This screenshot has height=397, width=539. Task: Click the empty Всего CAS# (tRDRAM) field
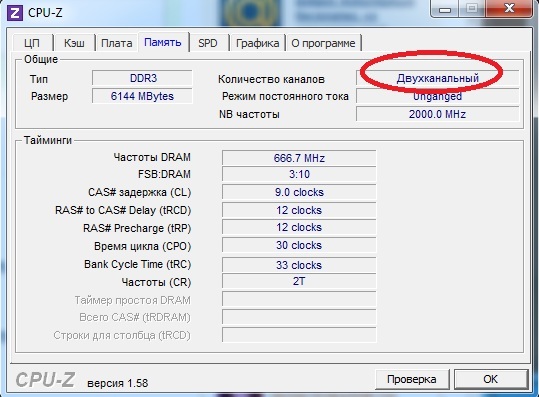click(299, 317)
